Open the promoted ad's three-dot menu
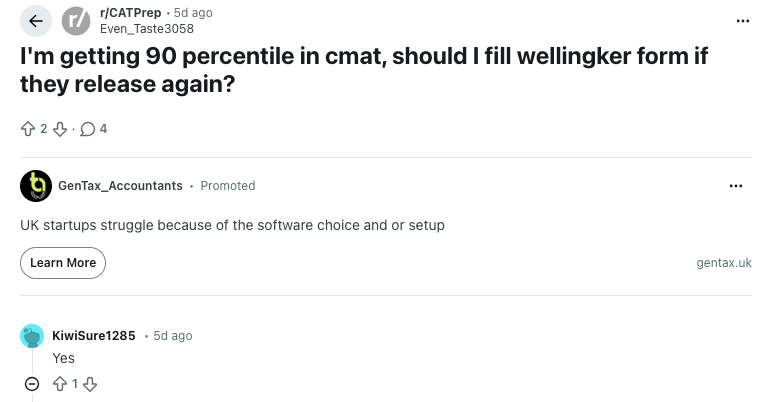Screen dimensions: 763x402 736,186
